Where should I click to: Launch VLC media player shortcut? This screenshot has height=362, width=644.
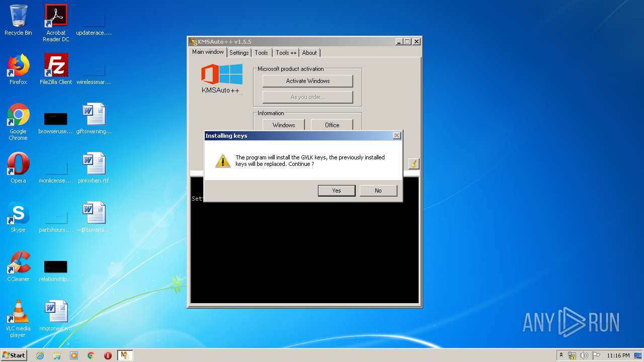point(18,319)
